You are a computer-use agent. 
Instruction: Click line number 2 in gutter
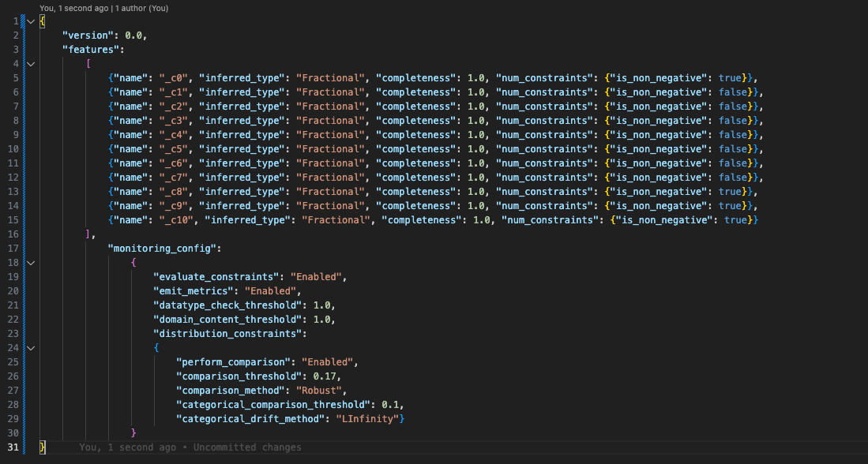[x=16, y=36]
